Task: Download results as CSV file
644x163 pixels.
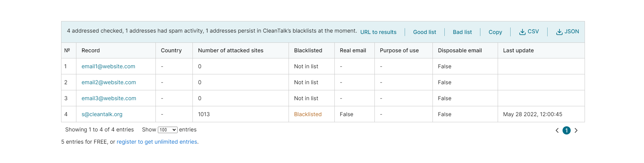Action: 529,32
